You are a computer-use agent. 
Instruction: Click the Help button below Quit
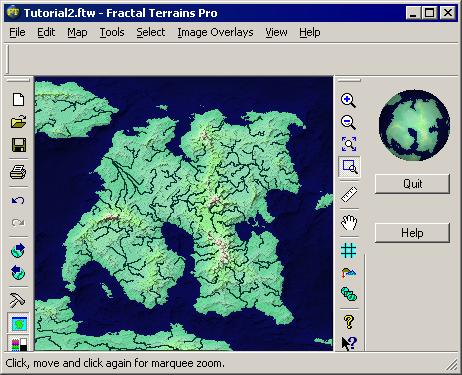coord(412,233)
